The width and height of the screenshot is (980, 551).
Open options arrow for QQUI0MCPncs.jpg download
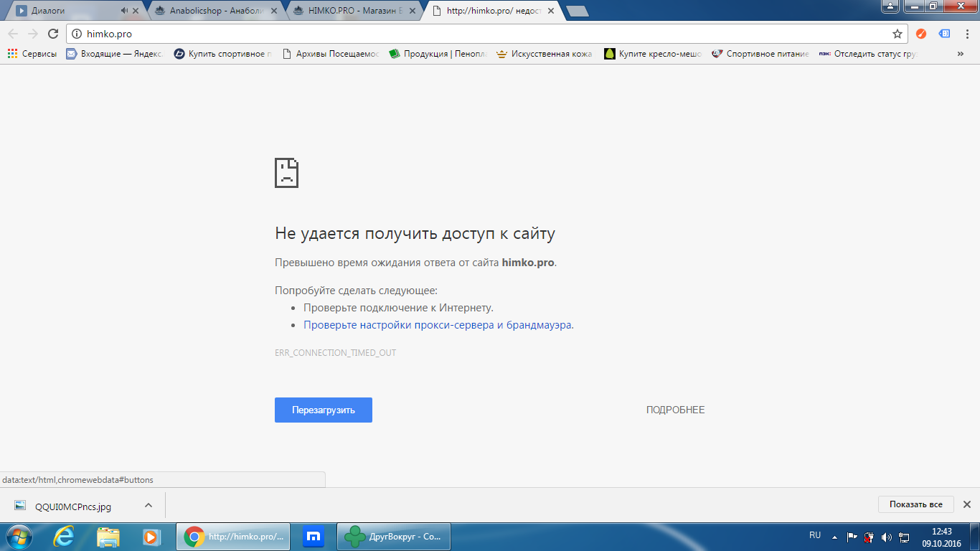click(x=149, y=505)
